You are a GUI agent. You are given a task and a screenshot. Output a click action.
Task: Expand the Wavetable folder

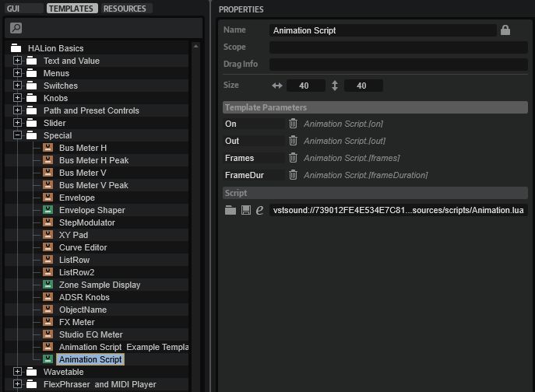17,372
